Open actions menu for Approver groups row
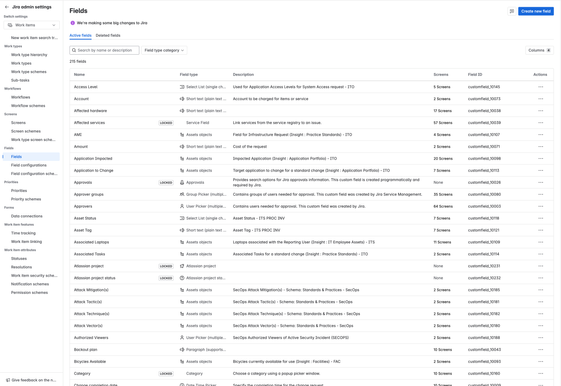561x386 pixels. pyautogui.click(x=540, y=195)
